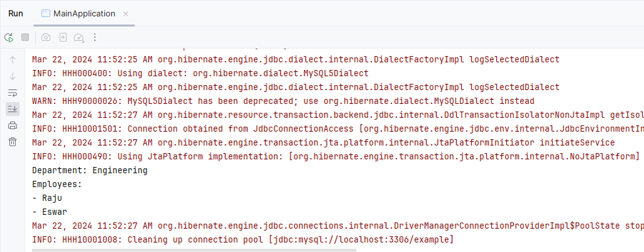Viewport: 644px width, 252px height.
Task: Click the thread dump camera icon
Action: (46, 37)
